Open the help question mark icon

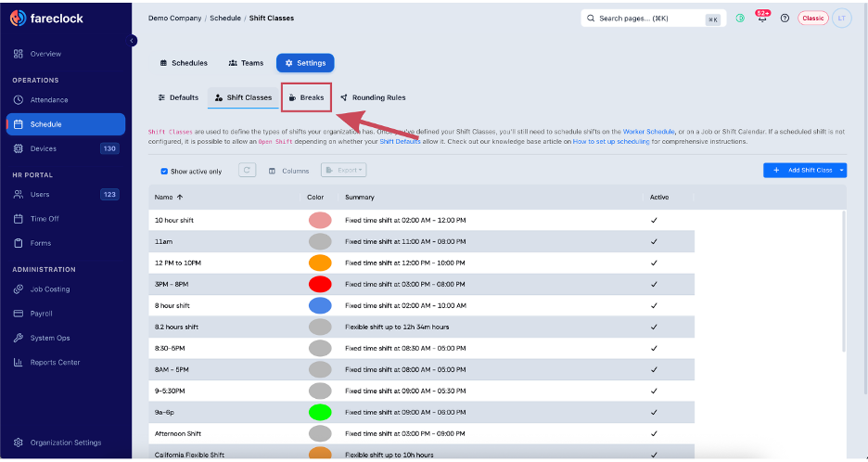(x=785, y=19)
